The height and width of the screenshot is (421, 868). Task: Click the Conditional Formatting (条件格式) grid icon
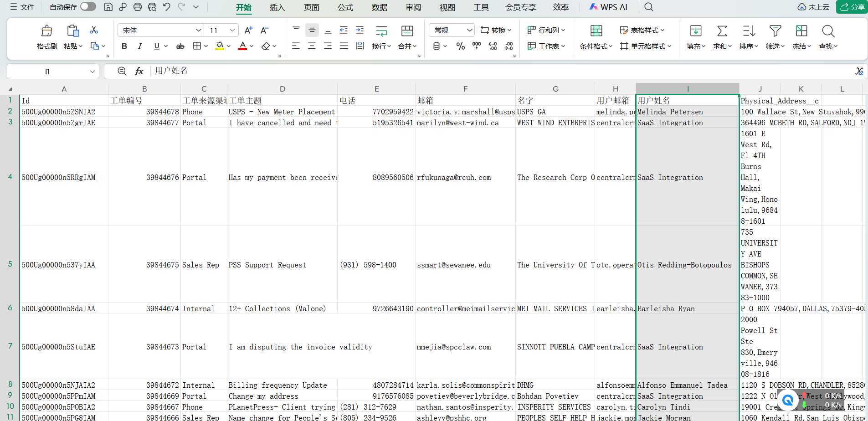(x=596, y=31)
